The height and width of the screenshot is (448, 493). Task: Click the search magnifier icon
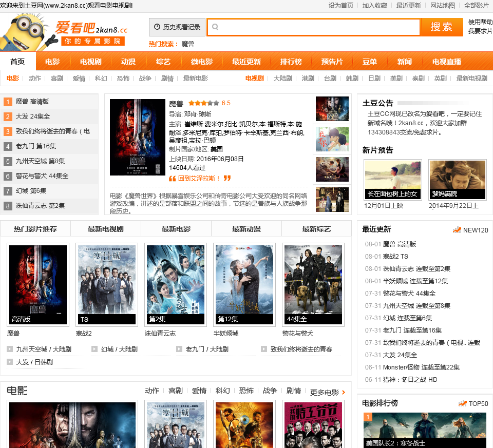click(215, 27)
